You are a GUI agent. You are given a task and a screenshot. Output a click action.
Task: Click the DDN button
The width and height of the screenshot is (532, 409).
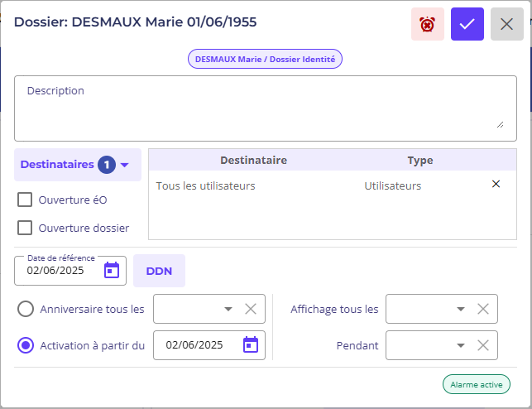click(x=159, y=271)
